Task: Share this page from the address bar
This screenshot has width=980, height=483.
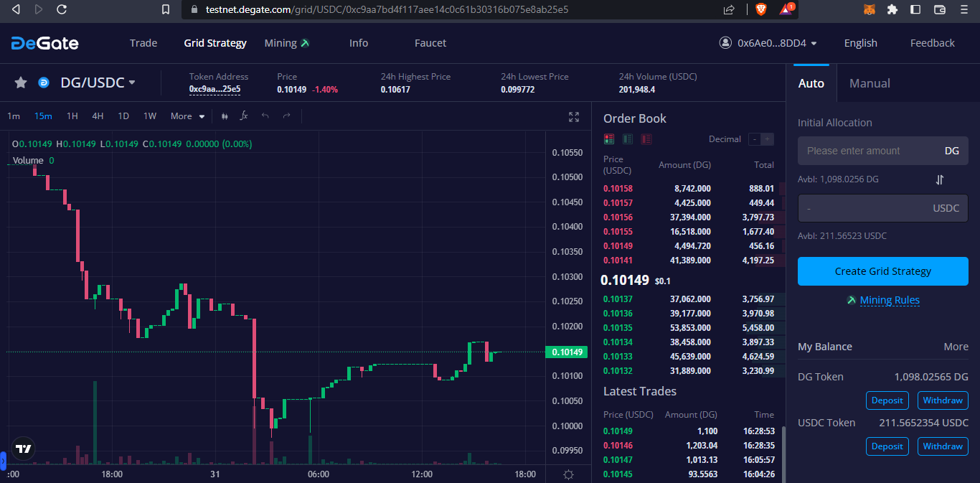Action: [730, 9]
